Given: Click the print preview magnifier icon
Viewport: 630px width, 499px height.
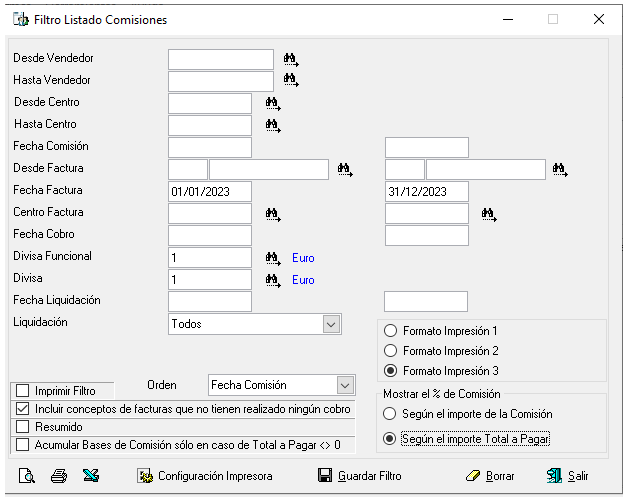Looking at the screenshot, I should point(27,476).
